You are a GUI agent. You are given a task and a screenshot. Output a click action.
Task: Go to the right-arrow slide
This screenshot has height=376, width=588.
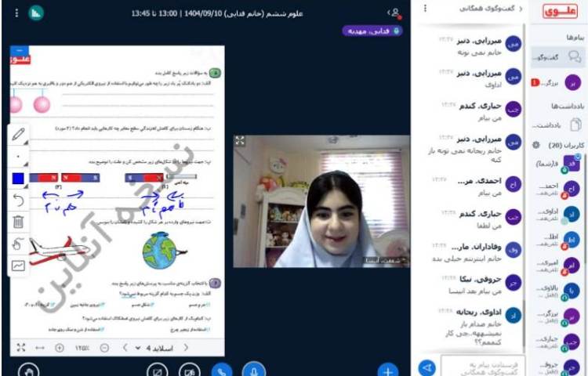point(186,348)
